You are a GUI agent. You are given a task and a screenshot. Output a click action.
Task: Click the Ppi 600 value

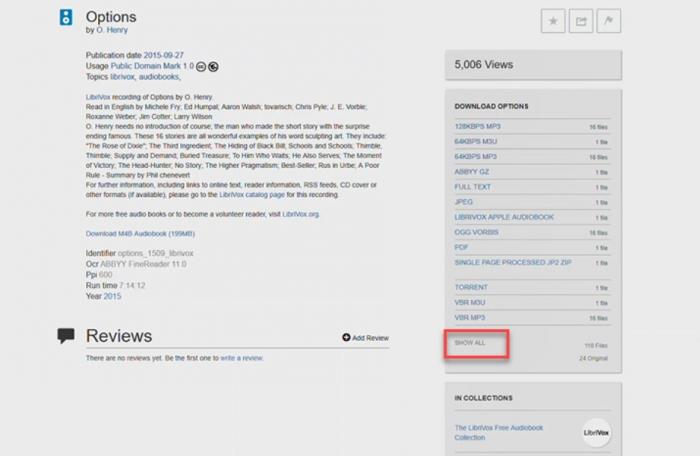[105, 275]
